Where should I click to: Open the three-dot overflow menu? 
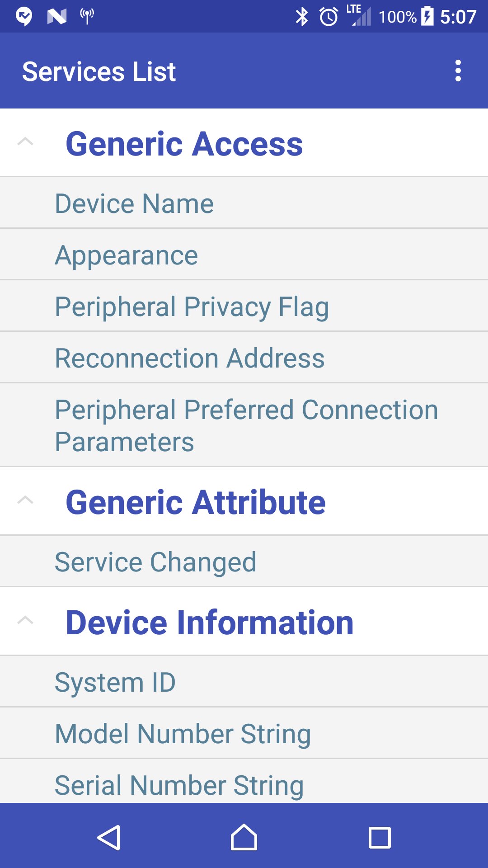pyautogui.click(x=458, y=71)
